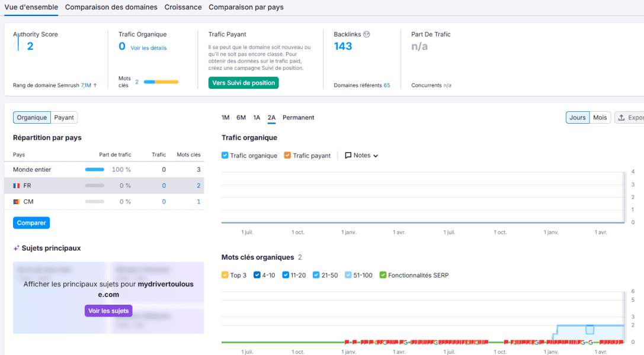Uncheck the Top 3 keyword checkbox
Screen dimensions: 644x355
coord(225,275)
